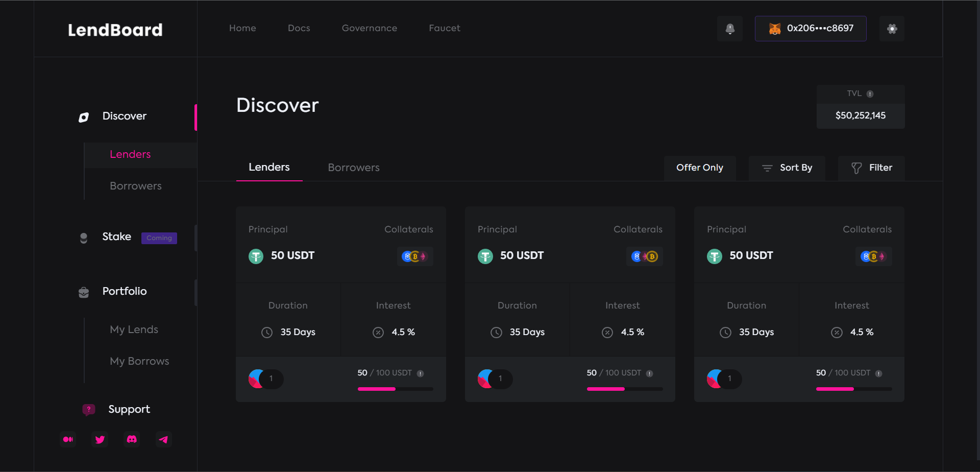Click the Support question mark icon
The image size is (980, 472).
(x=89, y=409)
